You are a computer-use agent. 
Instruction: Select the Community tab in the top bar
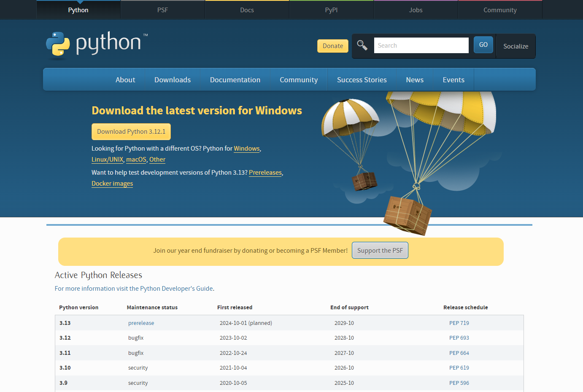click(x=500, y=10)
